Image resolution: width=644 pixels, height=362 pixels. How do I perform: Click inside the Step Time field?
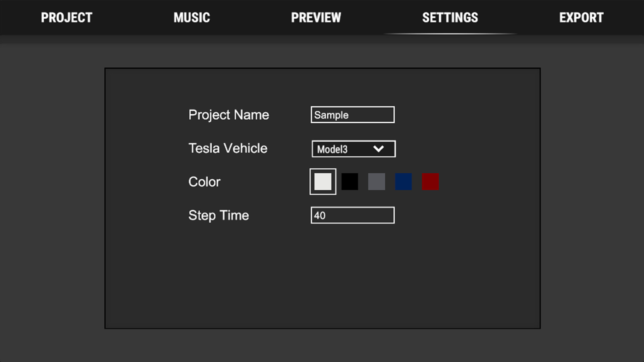352,215
